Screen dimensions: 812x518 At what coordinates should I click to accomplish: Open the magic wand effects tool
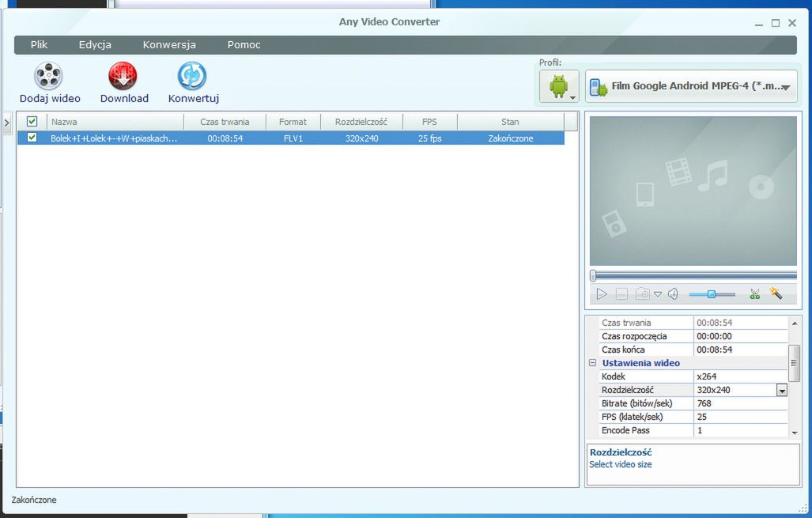776,293
